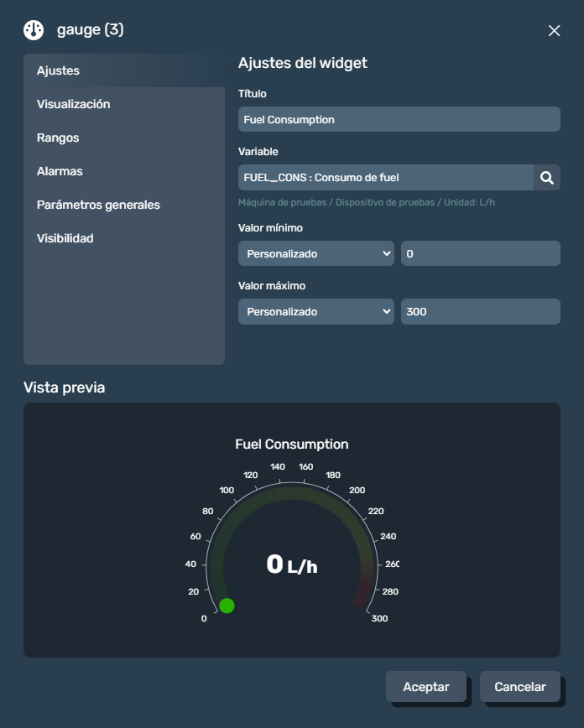
Task: Close the gauge settings dialog
Action: 554,30
